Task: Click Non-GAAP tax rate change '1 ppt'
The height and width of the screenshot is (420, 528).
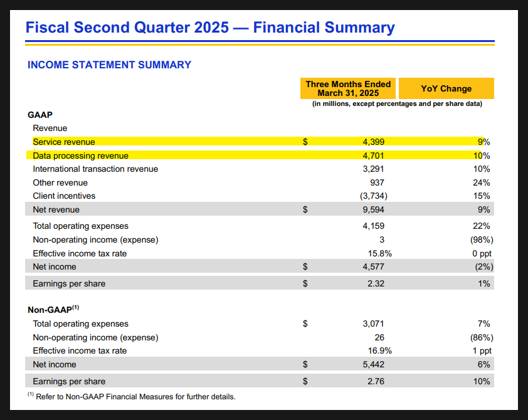Action: [482, 350]
